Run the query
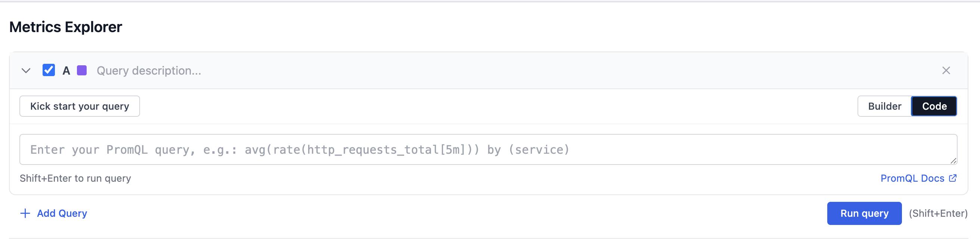980x241 pixels. (x=864, y=213)
